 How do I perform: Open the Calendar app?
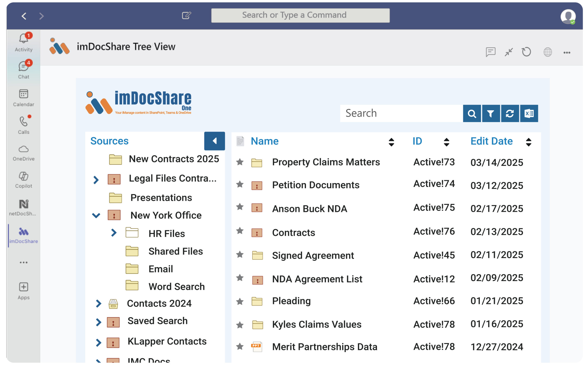(24, 98)
